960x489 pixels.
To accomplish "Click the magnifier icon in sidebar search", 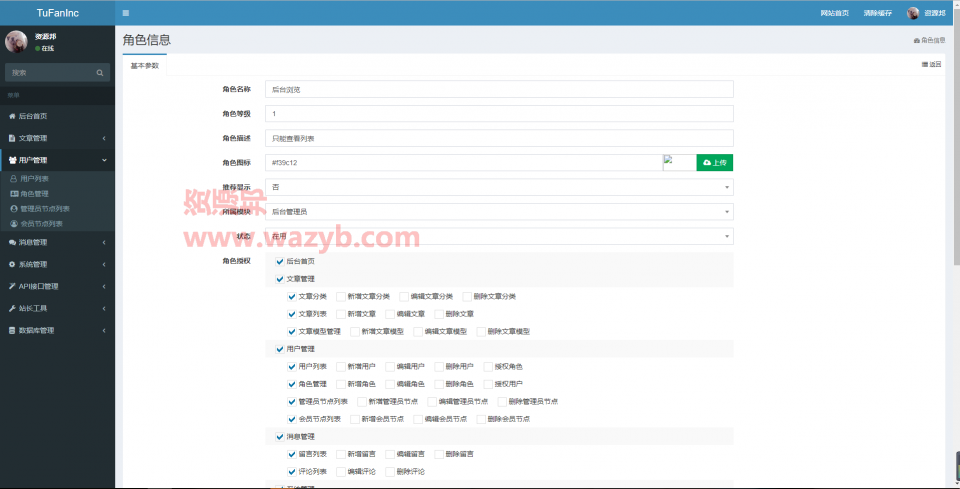I will 100,72.
